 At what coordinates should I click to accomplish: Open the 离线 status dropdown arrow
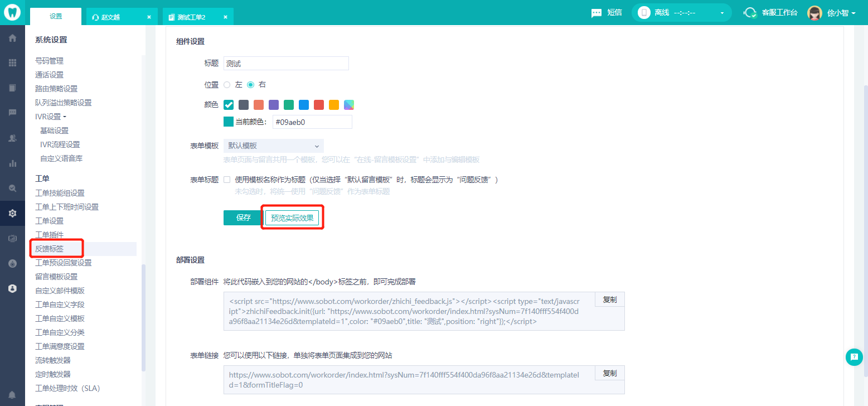tap(722, 13)
